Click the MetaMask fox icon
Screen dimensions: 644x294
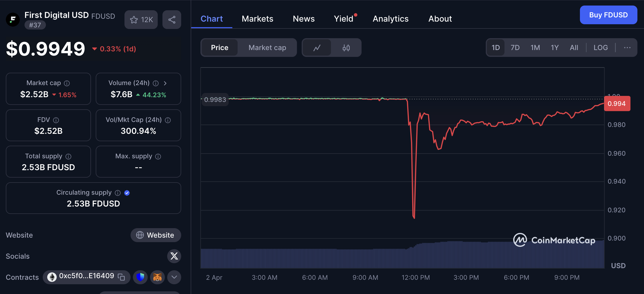click(157, 277)
